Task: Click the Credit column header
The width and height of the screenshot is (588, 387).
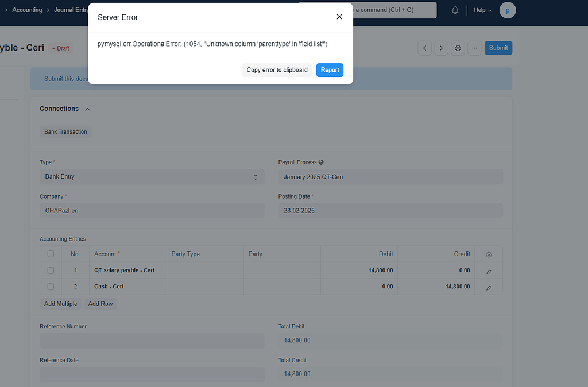Action: [436, 254]
